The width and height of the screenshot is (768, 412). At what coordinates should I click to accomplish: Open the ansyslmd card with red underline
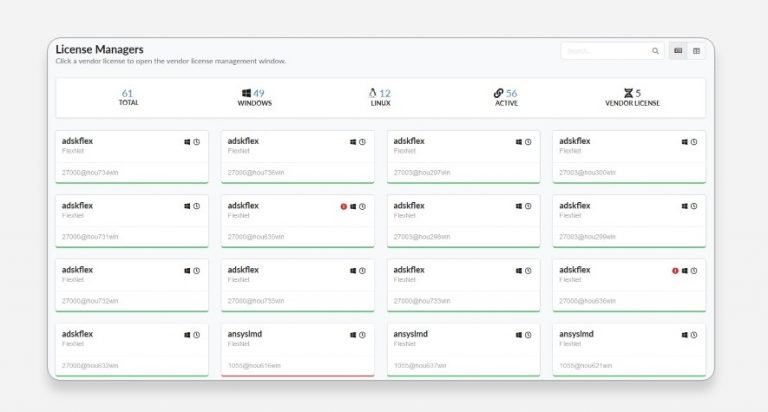click(x=297, y=350)
